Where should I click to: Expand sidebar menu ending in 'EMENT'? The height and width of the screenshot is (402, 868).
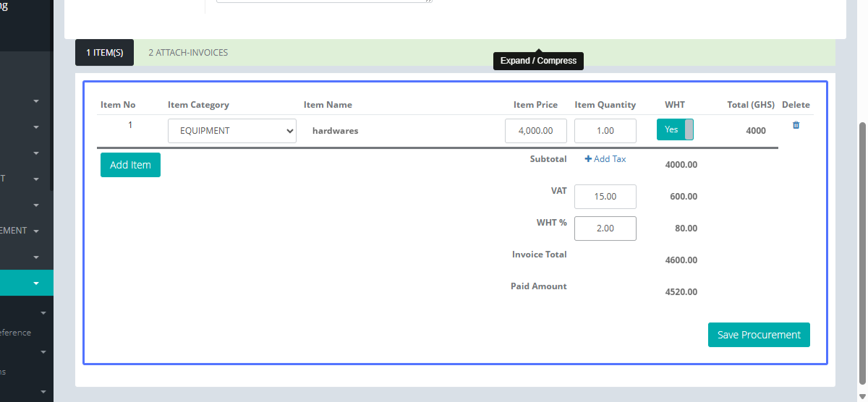36,231
